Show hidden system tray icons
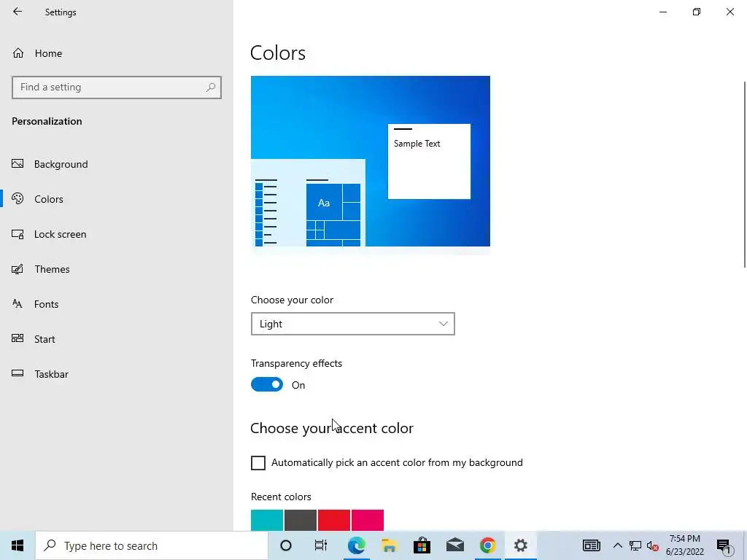This screenshot has height=560, width=747. pos(617,545)
